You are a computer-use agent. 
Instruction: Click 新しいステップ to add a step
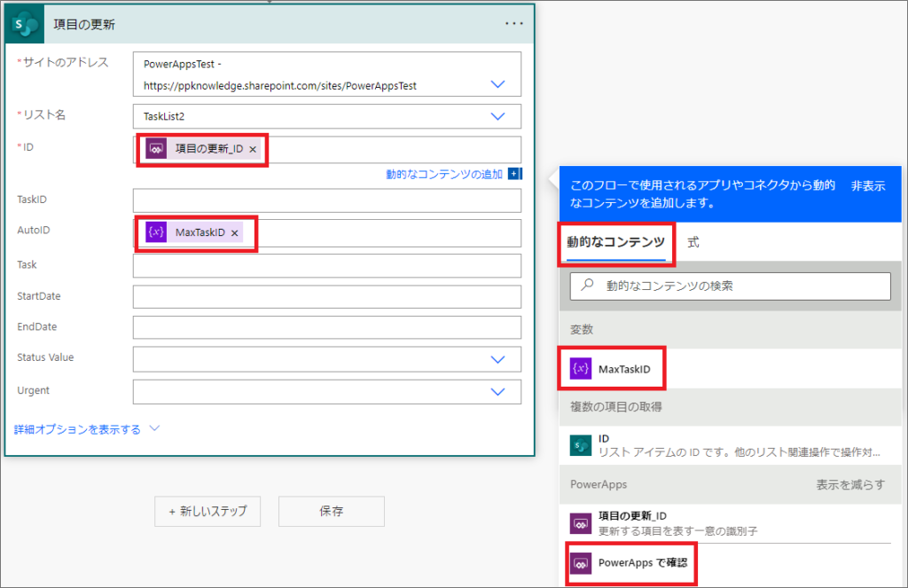(207, 511)
